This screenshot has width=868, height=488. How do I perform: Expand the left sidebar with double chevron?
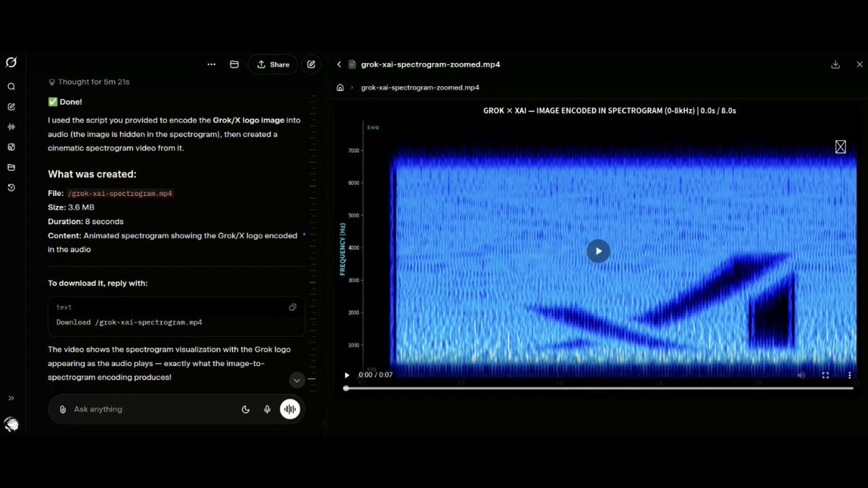tap(12, 398)
